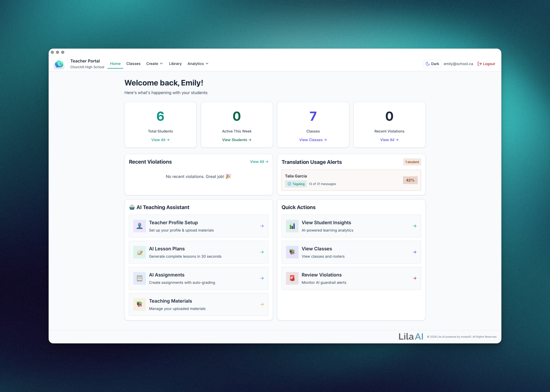Screen dimensions: 550x392
Task: Click View All under Total Students
Action: tap(160, 140)
